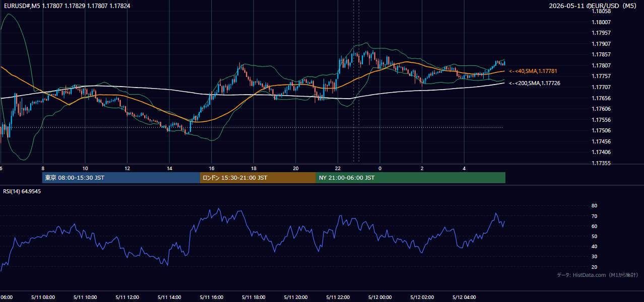Click hour tick 20 below price chart
Screen dimensions: 644x302
click(296, 169)
